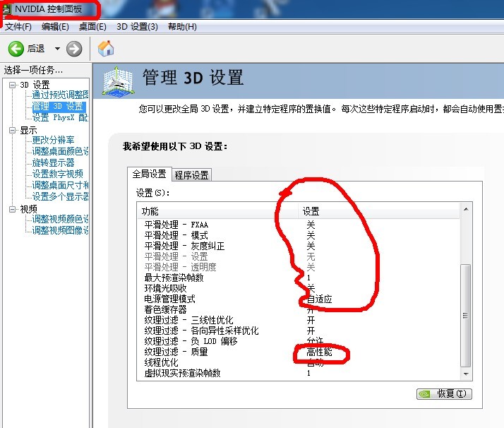Click the green Back arrow icon

click(16, 49)
